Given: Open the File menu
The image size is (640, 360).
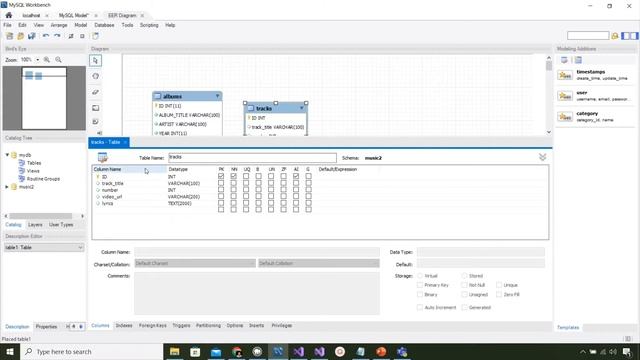Looking at the screenshot, I should [7, 25].
